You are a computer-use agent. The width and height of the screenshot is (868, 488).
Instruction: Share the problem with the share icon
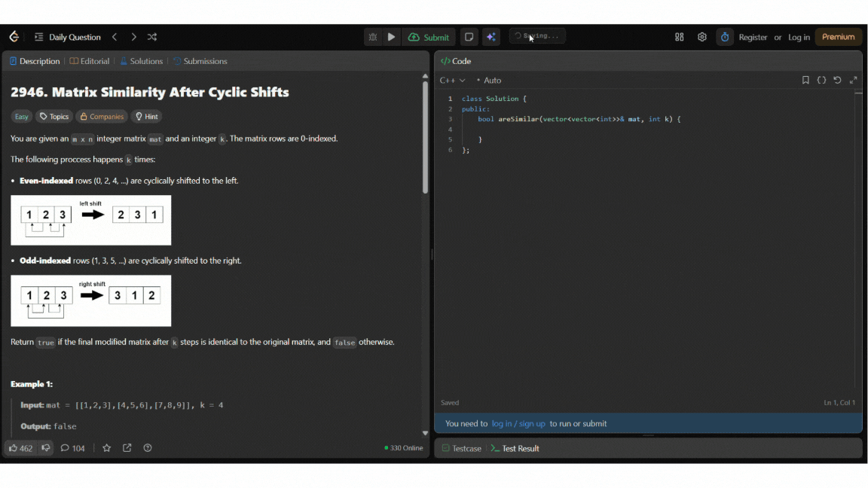click(x=127, y=448)
